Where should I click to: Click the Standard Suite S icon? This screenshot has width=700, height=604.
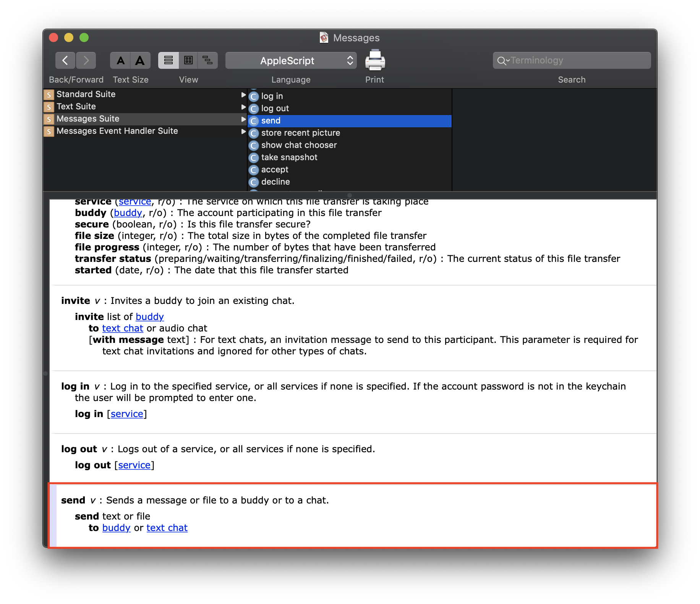(49, 94)
